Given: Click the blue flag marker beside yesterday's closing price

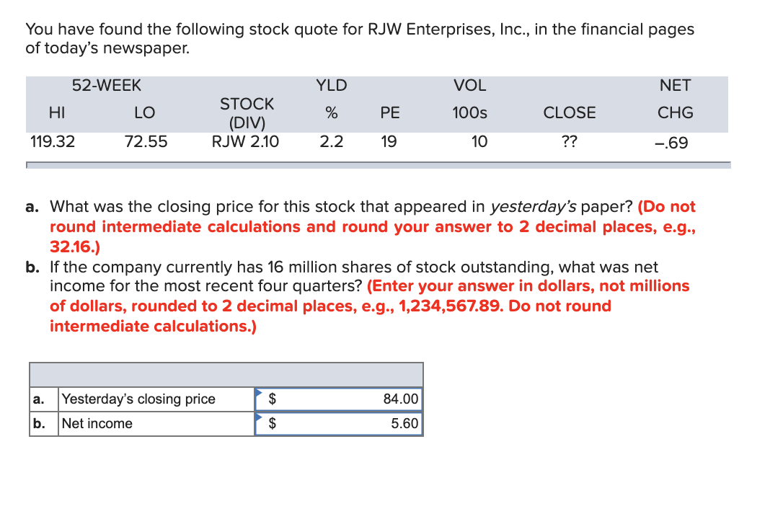Looking at the screenshot, I should [x=260, y=393].
